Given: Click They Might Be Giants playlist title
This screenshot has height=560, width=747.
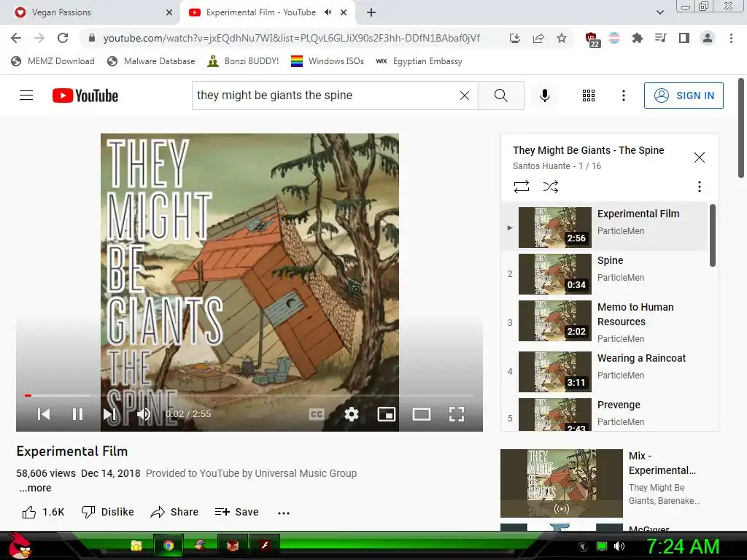Looking at the screenshot, I should (x=589, y=150).
